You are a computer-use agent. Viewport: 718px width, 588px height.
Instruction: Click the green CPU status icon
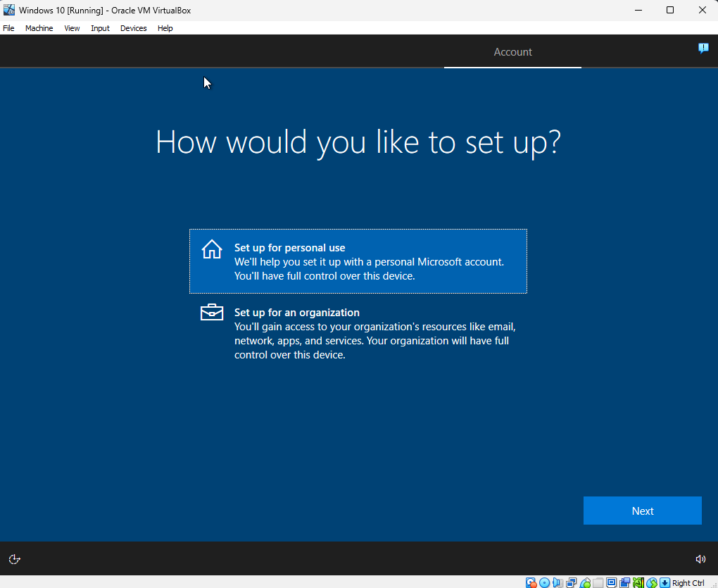pyautogui.click(x=638, y=582)
